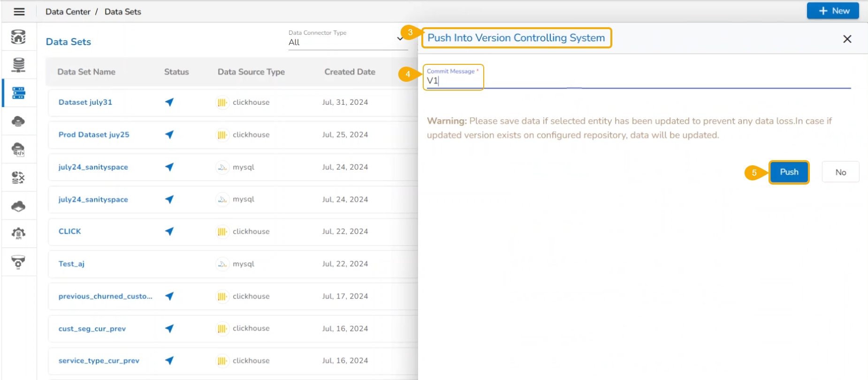Click the Data Center breadcrumb
This screenshot has width=868, height=380.
point(68,12)
